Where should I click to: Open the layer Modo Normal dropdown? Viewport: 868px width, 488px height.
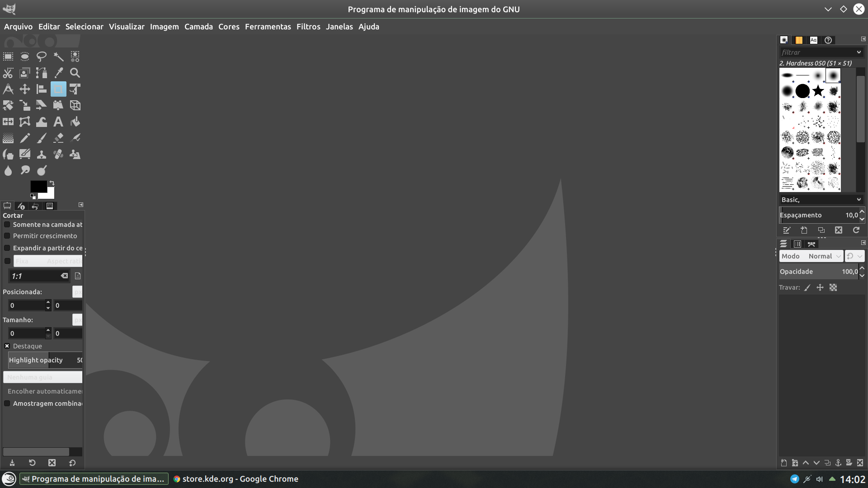point(811,256)
